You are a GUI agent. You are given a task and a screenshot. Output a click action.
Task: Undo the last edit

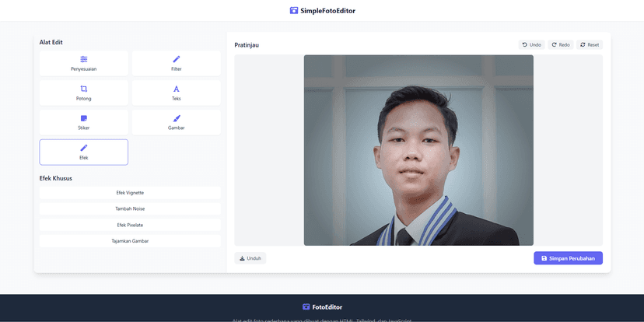pos(532,45)
